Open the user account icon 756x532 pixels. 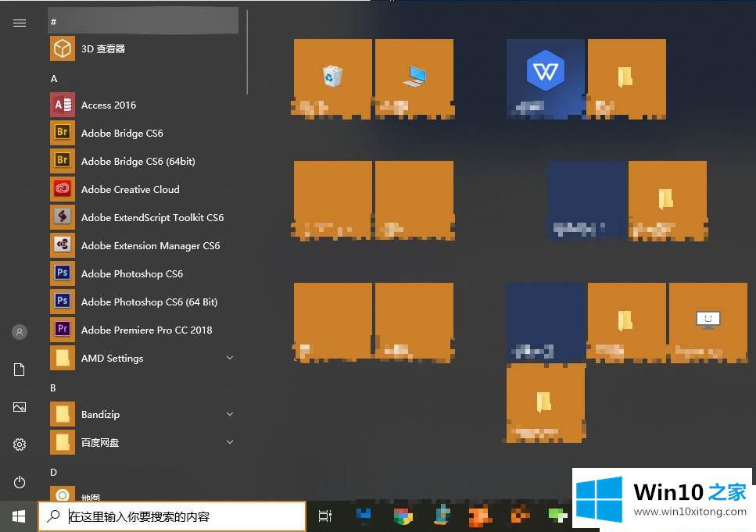[x=20, y=331]
